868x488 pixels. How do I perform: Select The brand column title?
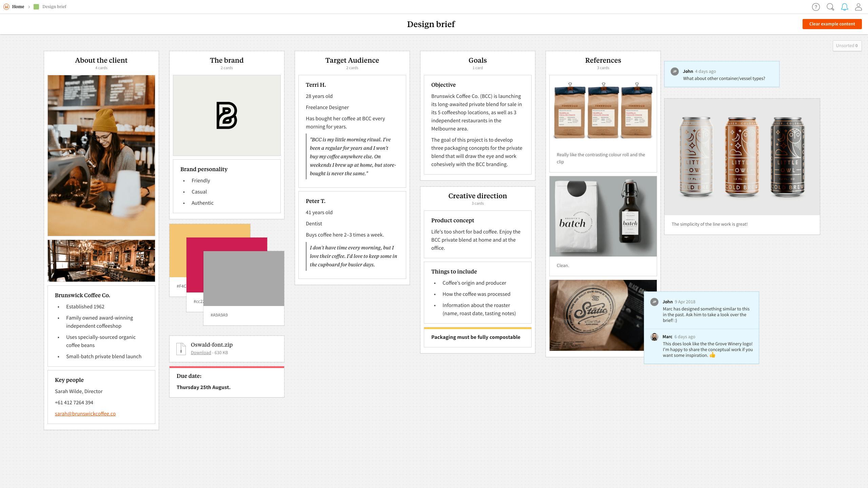226,60
